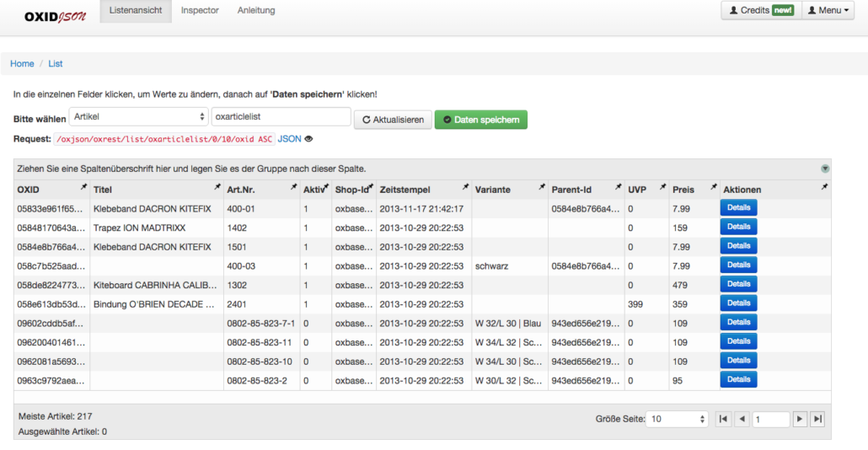
Task: Open the Artikel type dropdown
Action: pyautogui.click(x=138, y=117)
